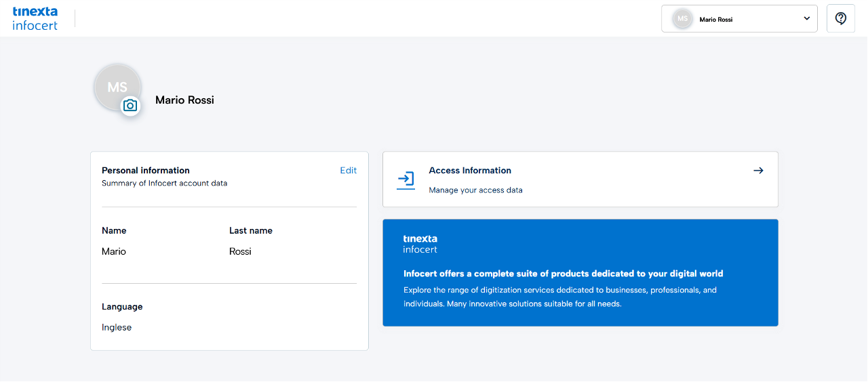The width and height of the screenshot is (868, 382).
Task: Click the language value Inglese
Action: pyautogui.click(x=117, y=328)
